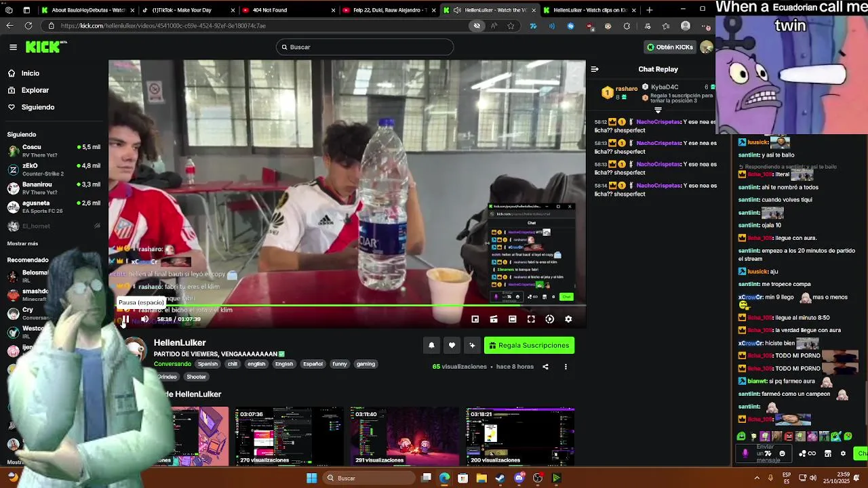The height and width of the screenshot is (488, 868).
Task: Go back in browser history
Action: pyautogui.click(x=9, y=26)
